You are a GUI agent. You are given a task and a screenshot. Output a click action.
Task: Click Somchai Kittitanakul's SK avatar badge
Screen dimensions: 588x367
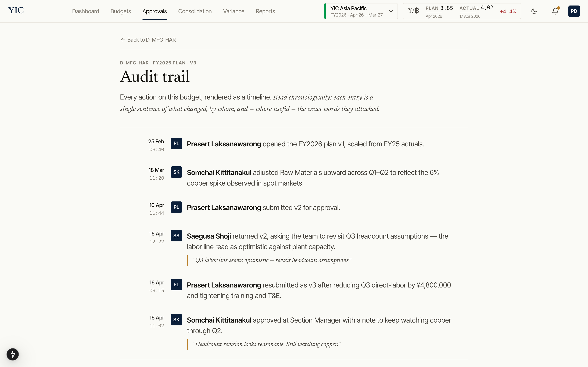176,172
